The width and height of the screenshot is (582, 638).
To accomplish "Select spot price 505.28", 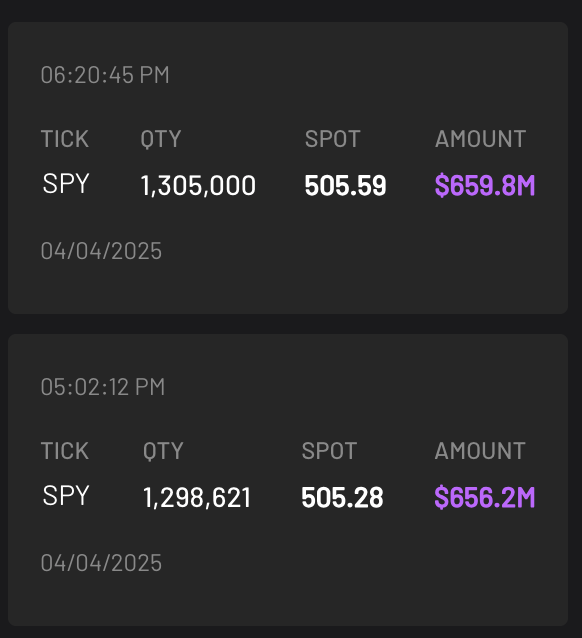I will tap(342, 498).
